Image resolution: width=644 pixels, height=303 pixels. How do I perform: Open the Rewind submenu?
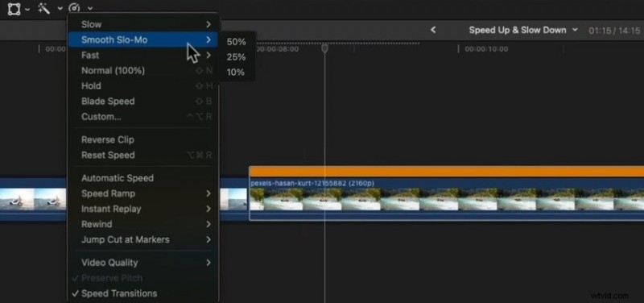click(x=143, y=224)
